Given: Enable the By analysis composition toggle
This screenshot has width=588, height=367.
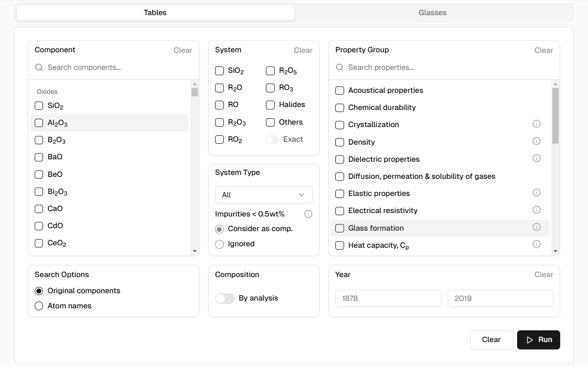Looking at the screenshot, I should point(225,299).
